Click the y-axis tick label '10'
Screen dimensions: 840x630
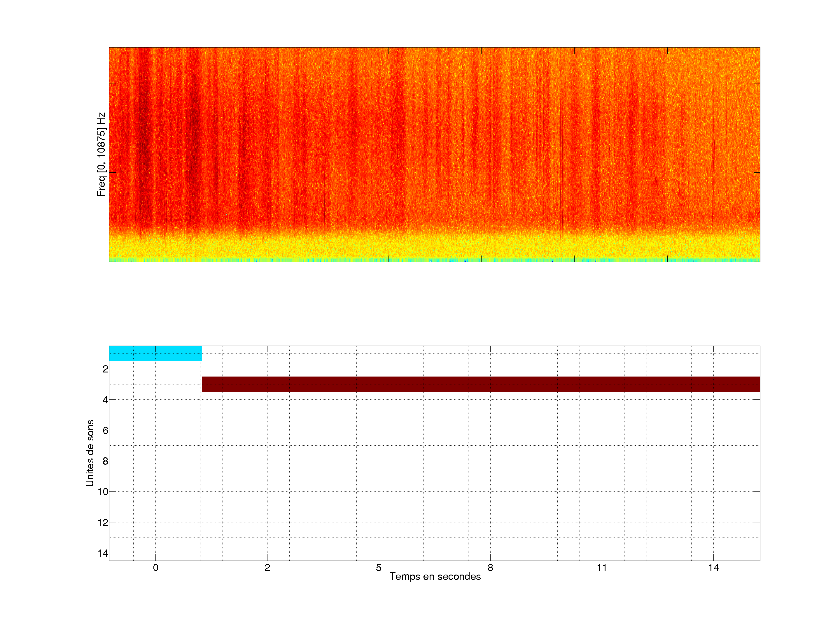pos(103,492)
